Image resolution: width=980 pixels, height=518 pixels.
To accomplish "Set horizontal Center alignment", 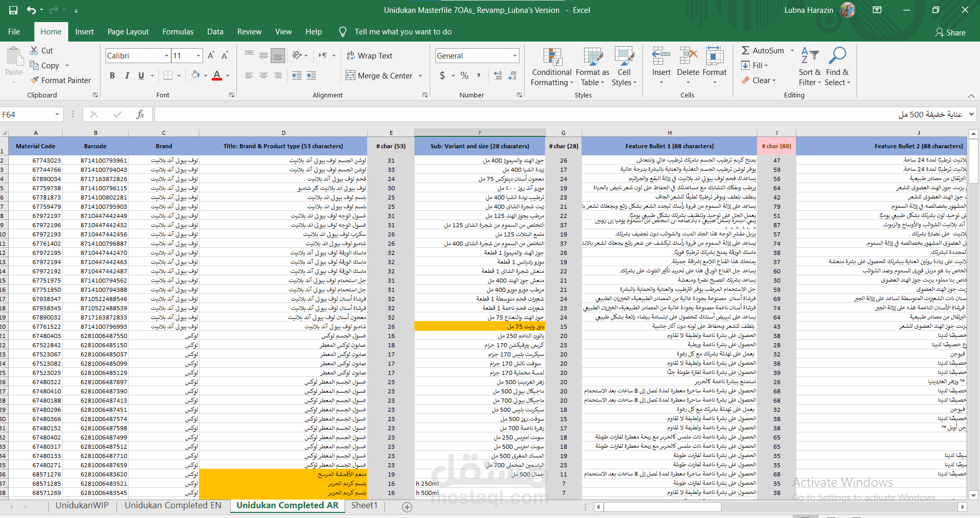I will coord(264,75).
